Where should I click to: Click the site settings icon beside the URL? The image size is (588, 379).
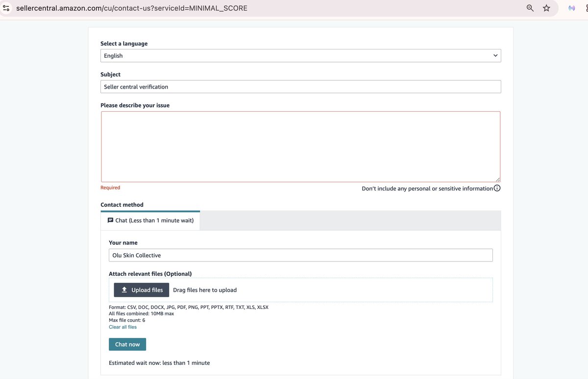[7, 8]
